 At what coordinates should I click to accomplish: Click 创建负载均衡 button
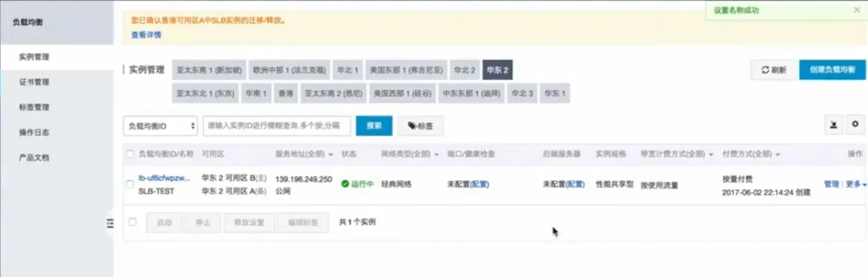[832, 70]
